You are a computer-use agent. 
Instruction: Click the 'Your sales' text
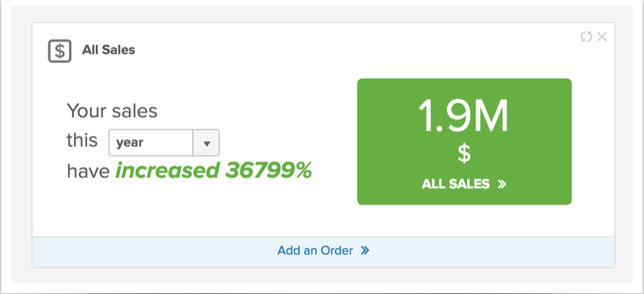tap(111, 111)
